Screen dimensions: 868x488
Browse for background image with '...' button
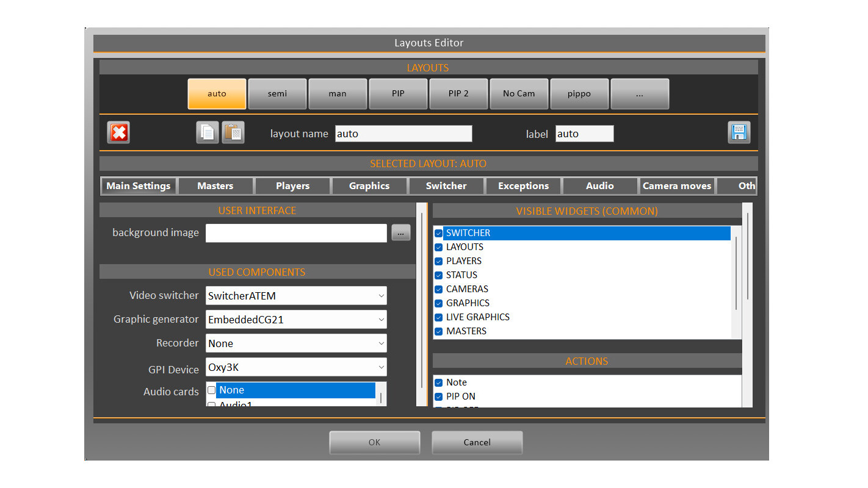(x=401, y=232)
